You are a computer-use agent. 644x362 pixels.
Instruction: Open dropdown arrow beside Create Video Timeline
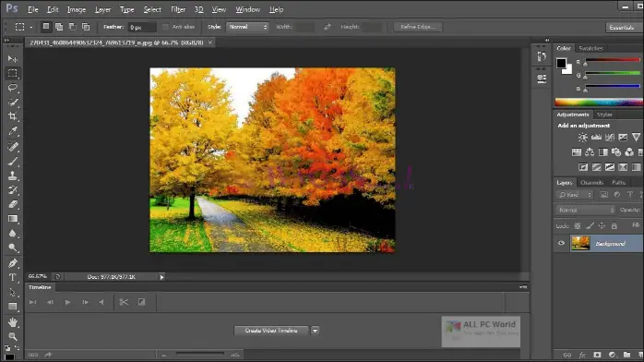coord(315,331)
